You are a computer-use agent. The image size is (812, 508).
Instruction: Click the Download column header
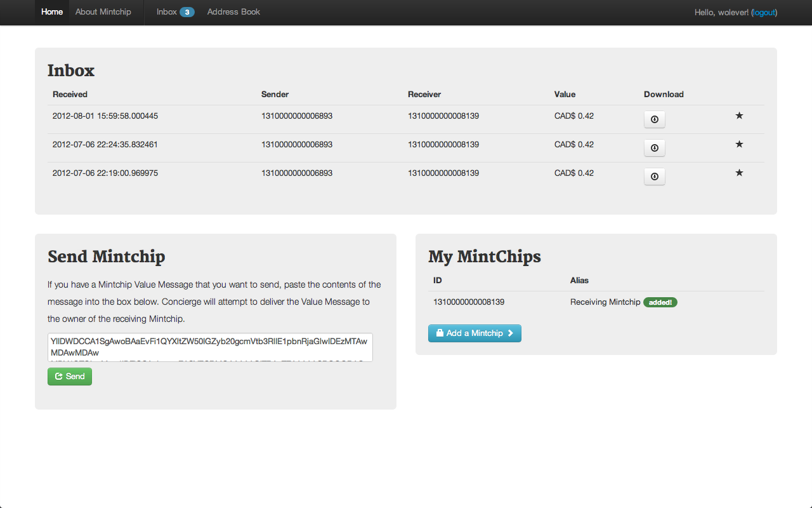pyautogui.click(x=664, y=94)
